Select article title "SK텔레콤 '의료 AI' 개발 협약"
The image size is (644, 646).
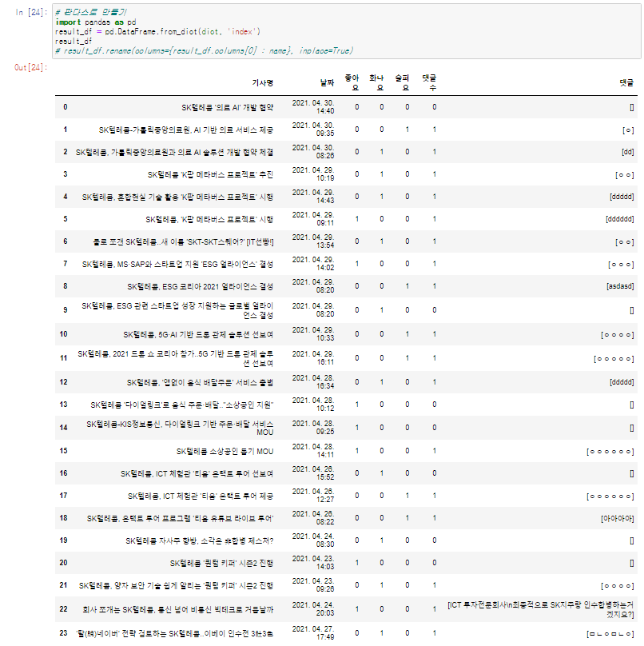[x=227, y=107]
